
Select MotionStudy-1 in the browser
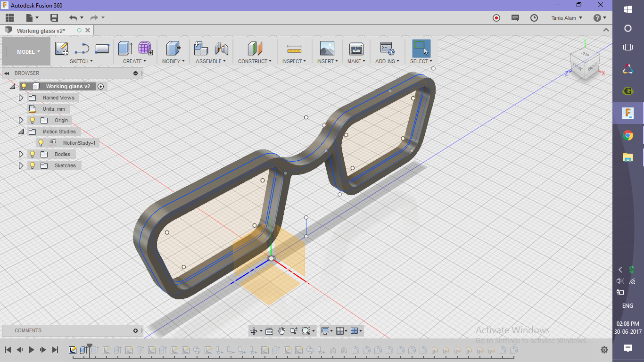click(79, 143)
